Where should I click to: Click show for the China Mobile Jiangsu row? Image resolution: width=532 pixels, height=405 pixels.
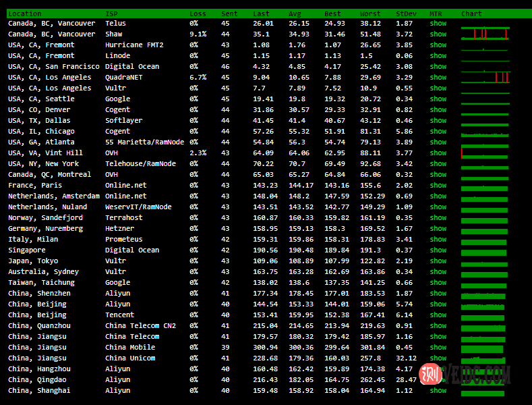pyautogui.click(x=438, y=348)
